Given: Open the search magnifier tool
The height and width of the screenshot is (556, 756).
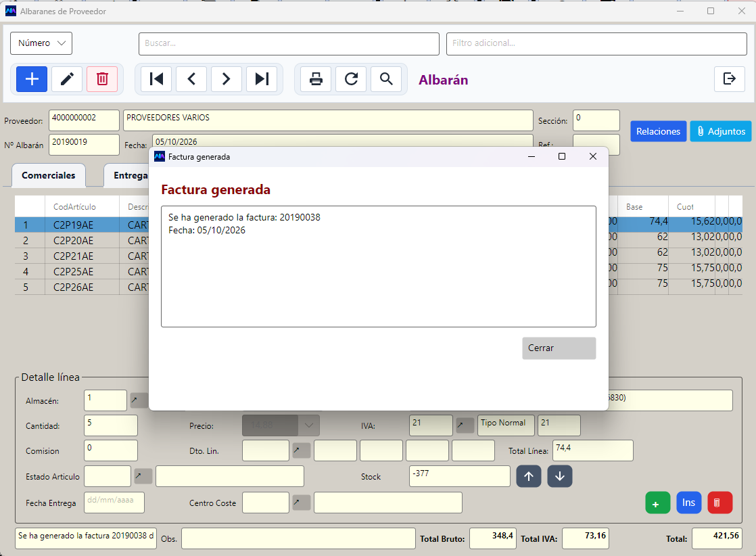Looking at the screenshot, I should (386, 79).
